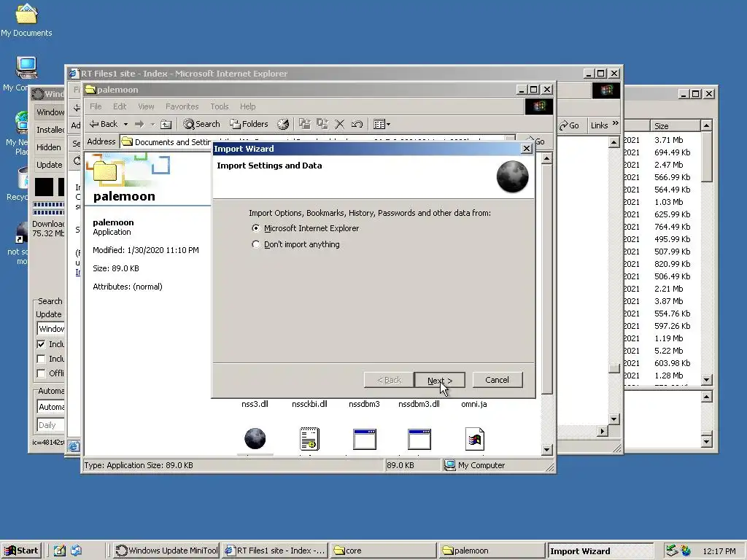Screen dimensions: 747x560
Task: Select the Windows flag document file icon
Action: pyautogui.click(x=474, y=438)
